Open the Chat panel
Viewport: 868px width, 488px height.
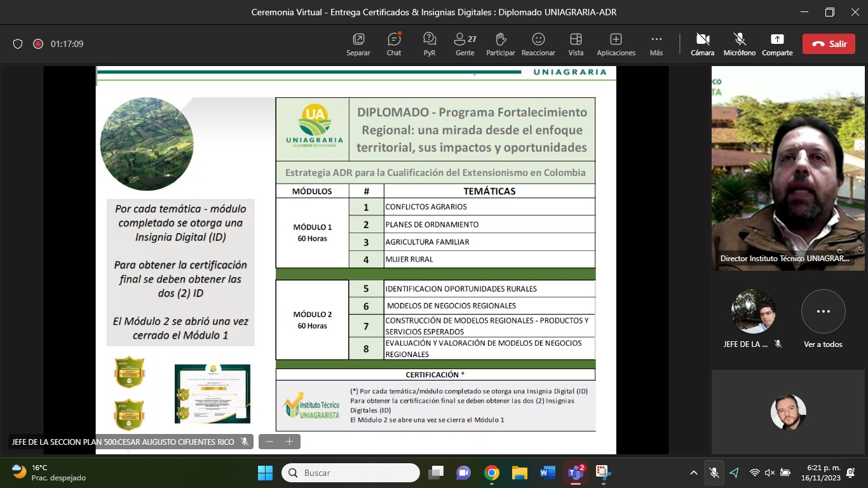click(x=394, y=44)
